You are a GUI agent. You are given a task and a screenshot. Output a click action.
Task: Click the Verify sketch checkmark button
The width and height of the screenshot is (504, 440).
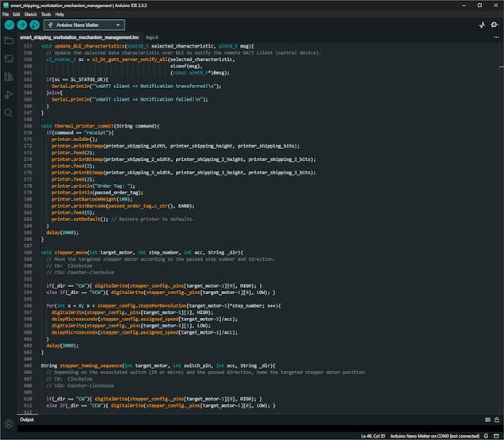point(9,25)
